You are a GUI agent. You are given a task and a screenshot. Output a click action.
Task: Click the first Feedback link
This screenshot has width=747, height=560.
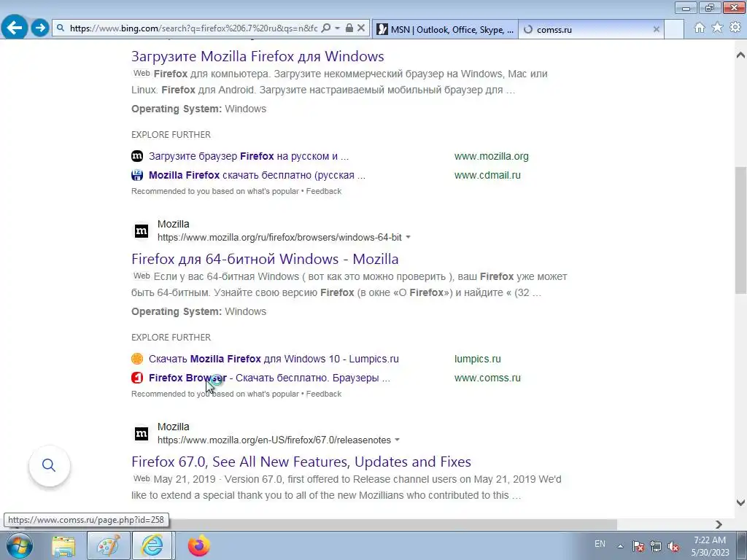[x=323, y=192]
